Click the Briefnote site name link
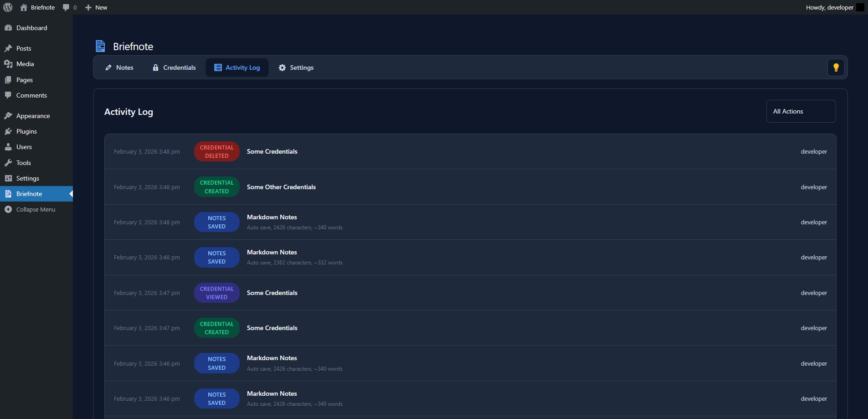 [43, 8]
